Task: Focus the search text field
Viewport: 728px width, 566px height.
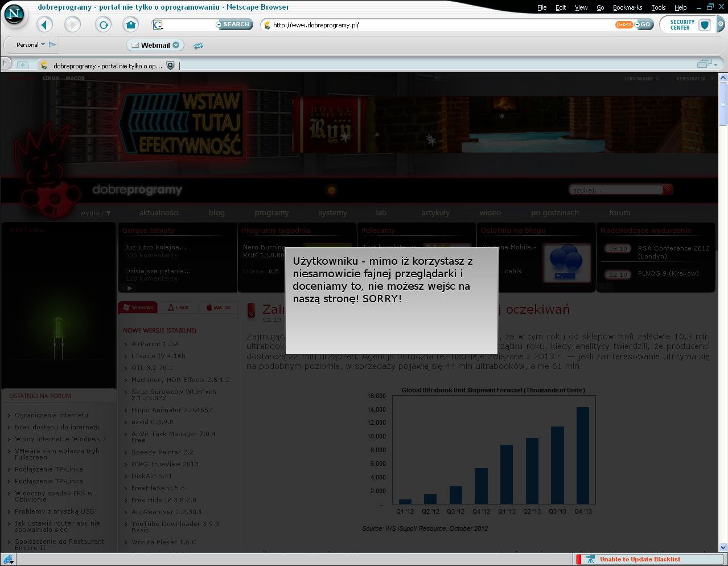Action: (190, 24)
